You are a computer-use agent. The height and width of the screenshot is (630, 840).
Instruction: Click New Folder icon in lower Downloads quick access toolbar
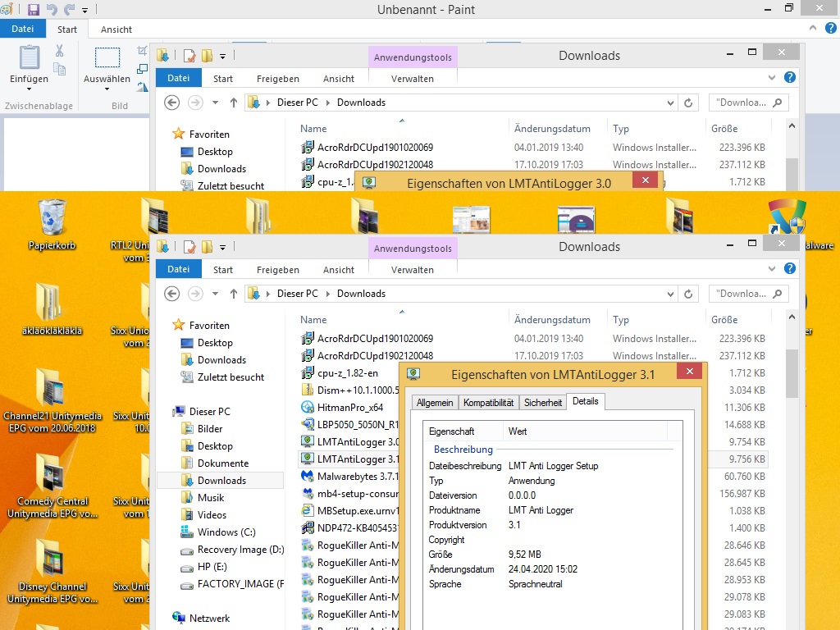coord(207,247)
